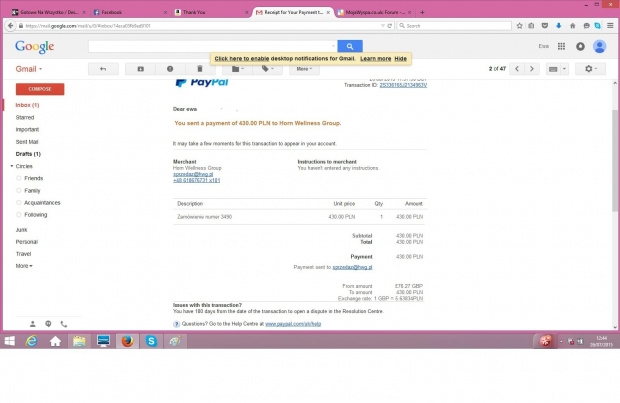Open the Firefox hamburger menu
Image resolution: width=620 pixels, height=403 pixels.
[x=610, y=26]
